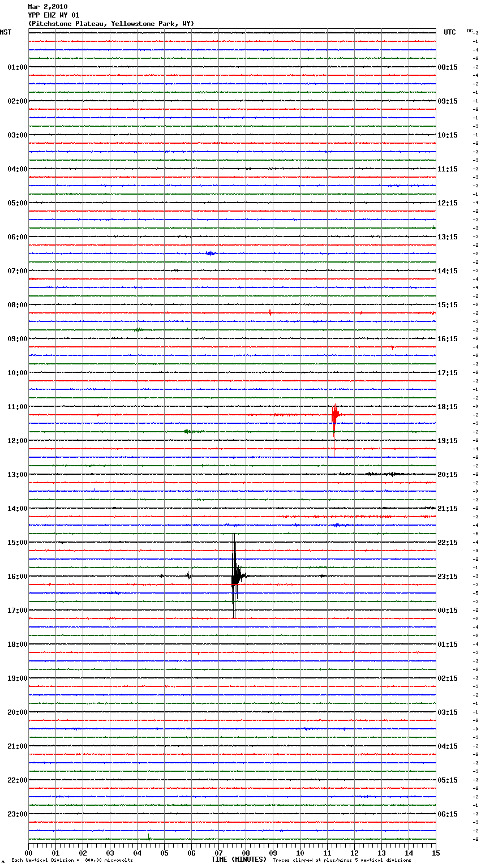Click the 06:15 UTC time label
The height and width of the screenshot is (868, 481).
[x=448, y=814]
